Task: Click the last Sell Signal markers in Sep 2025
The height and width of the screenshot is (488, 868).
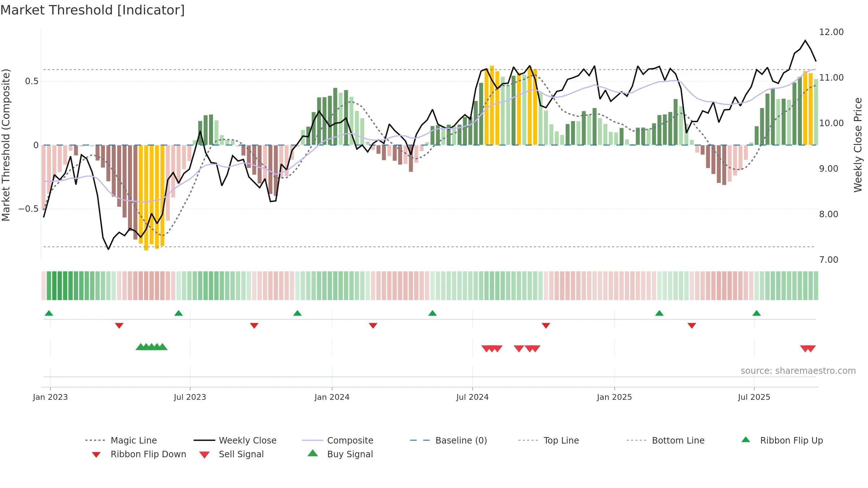Action: click(808, 348)
